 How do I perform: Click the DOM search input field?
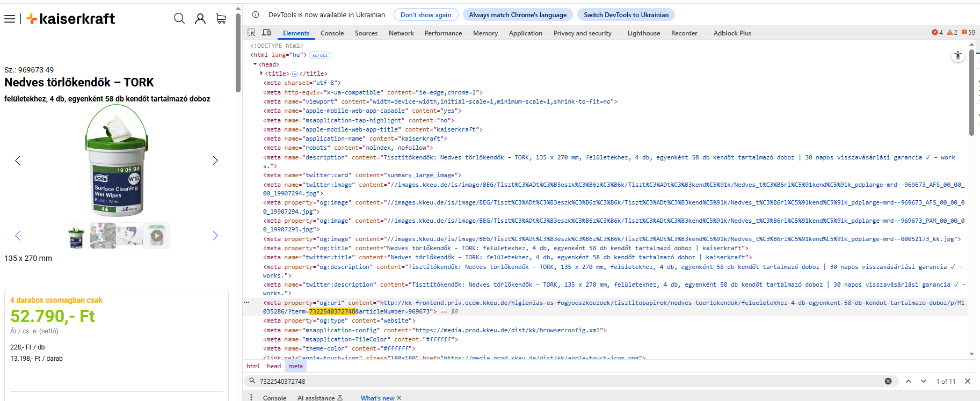tap(569, 381)
